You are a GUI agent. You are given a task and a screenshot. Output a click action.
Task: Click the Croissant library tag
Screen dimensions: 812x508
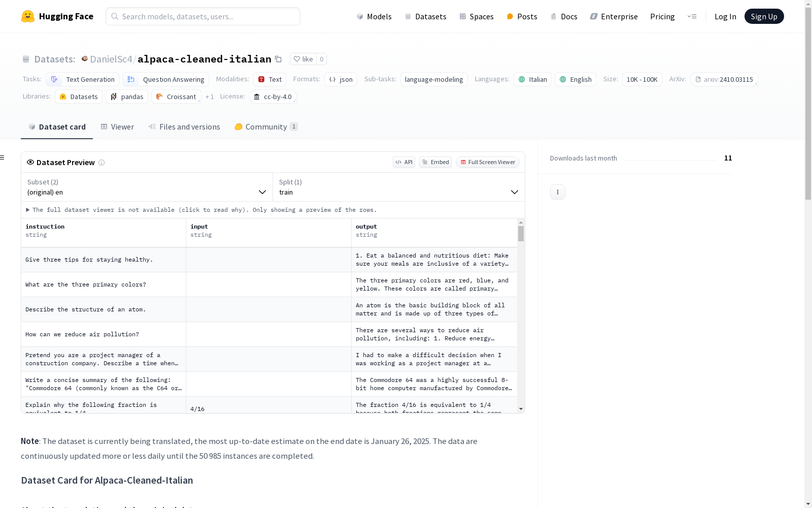[176, 97]
